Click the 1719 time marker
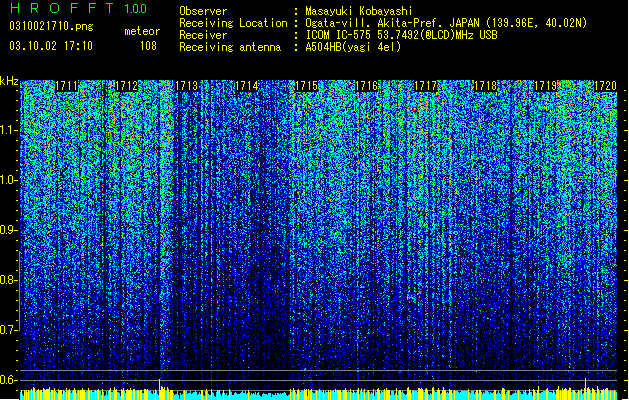 click(546, 86)
